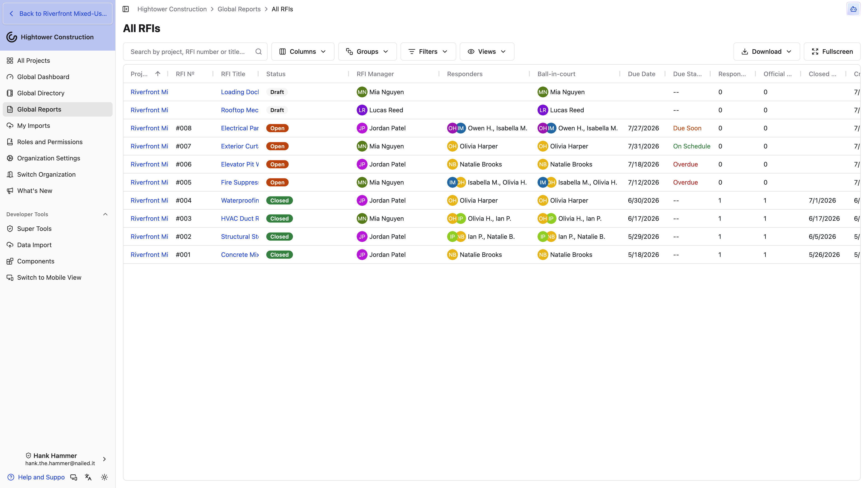This screenshot has width=868, height=488.
Task: Open Help and Support
Action: pos(36,477)
